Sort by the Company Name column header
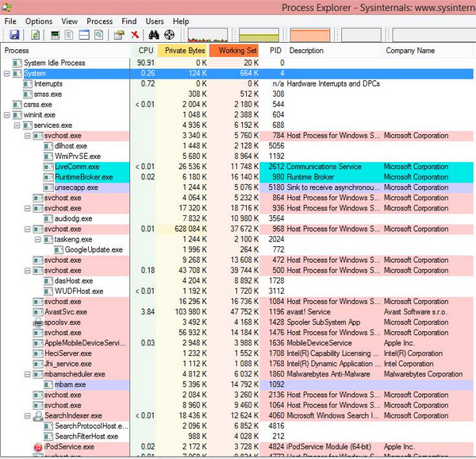 428,51
